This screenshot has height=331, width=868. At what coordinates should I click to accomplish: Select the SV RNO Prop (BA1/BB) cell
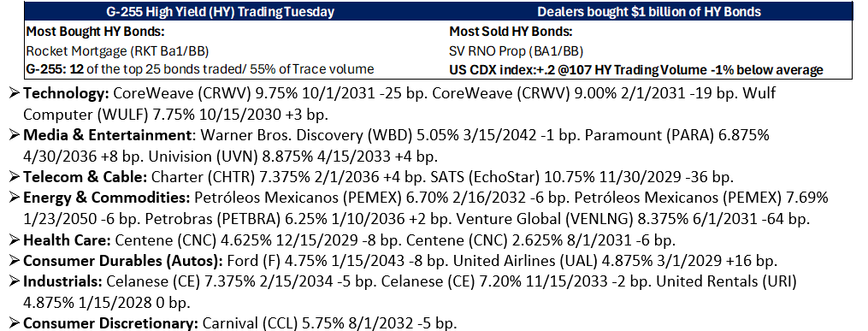point(516,51)
